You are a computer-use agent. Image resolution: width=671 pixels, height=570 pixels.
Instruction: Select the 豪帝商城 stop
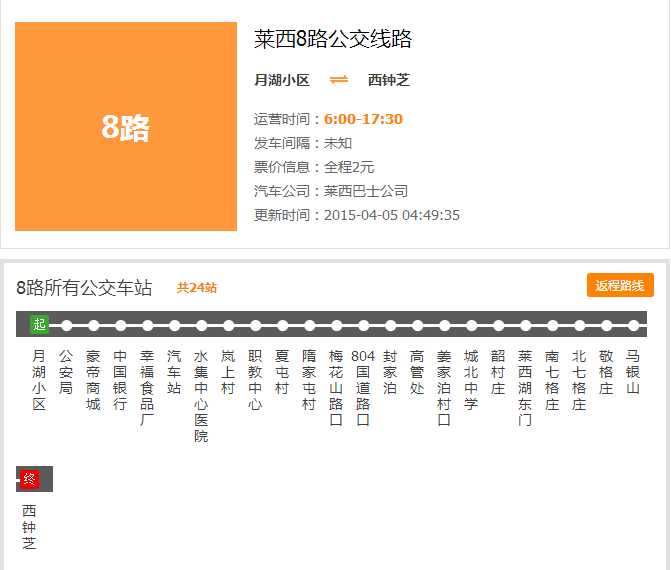pyautogui.click(x=93, y=380)
